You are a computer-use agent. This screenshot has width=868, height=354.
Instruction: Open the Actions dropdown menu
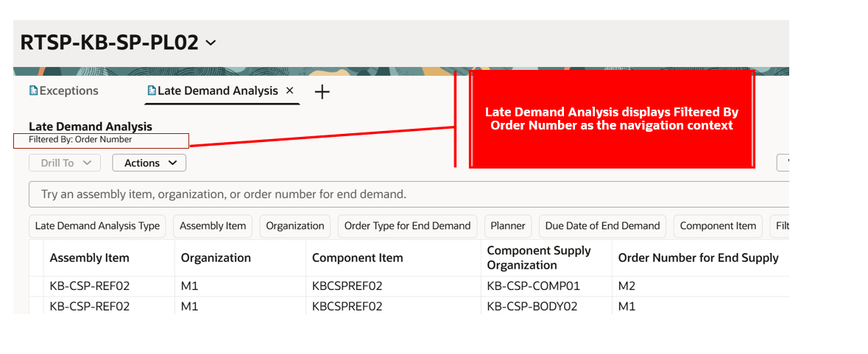click(x=149, y=163)
